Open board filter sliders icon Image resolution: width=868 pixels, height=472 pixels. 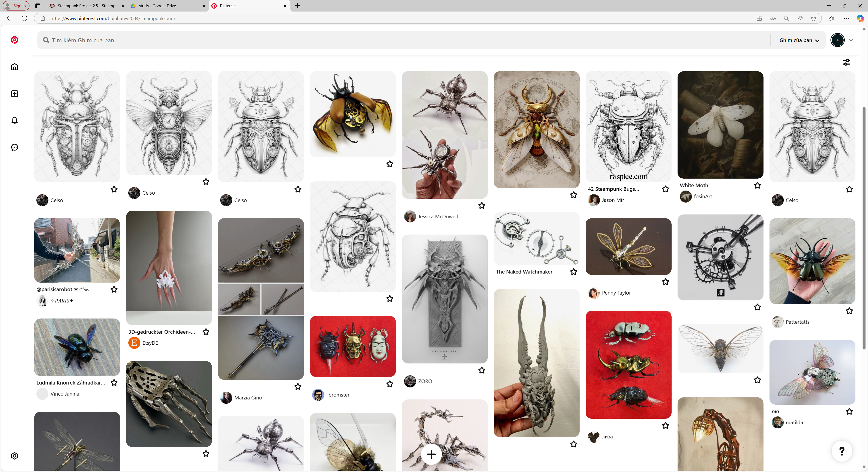click(x=847, y=62)
